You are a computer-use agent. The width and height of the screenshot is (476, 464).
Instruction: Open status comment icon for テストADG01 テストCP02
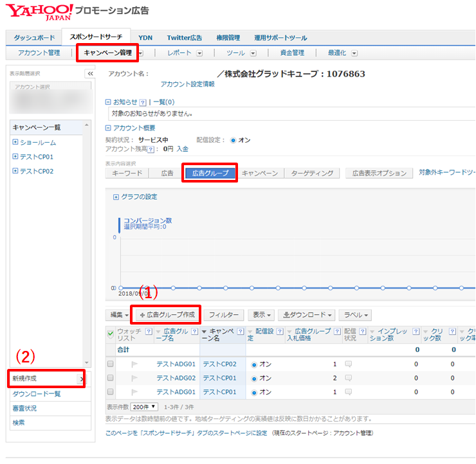[x=349, y=364]
